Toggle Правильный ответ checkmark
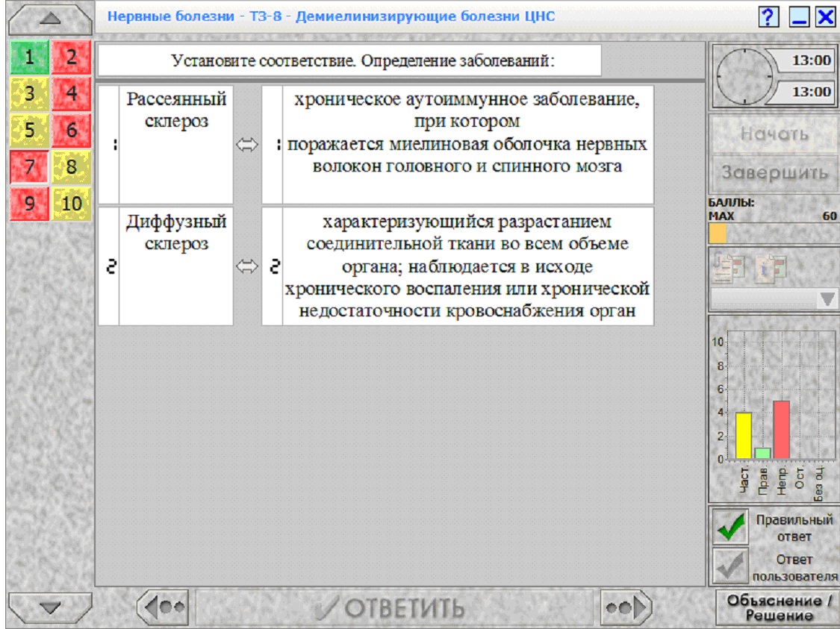840x629 pixels. click(x=731, y=526)
